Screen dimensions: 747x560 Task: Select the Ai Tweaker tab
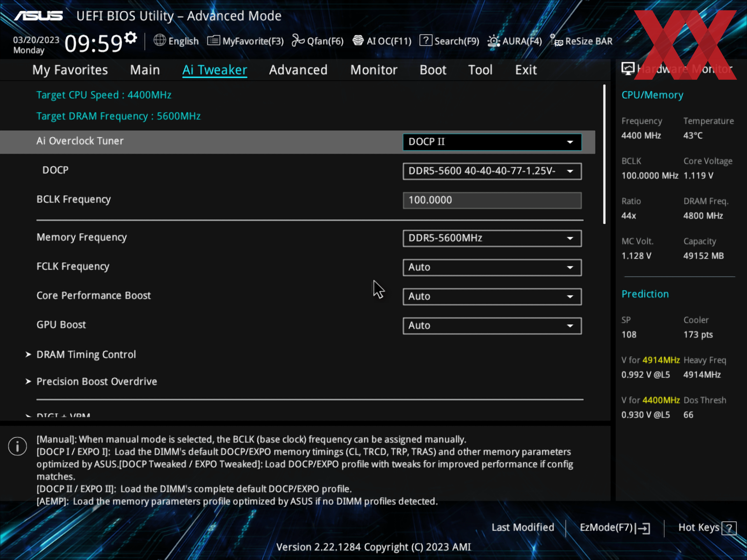point(214,70)
